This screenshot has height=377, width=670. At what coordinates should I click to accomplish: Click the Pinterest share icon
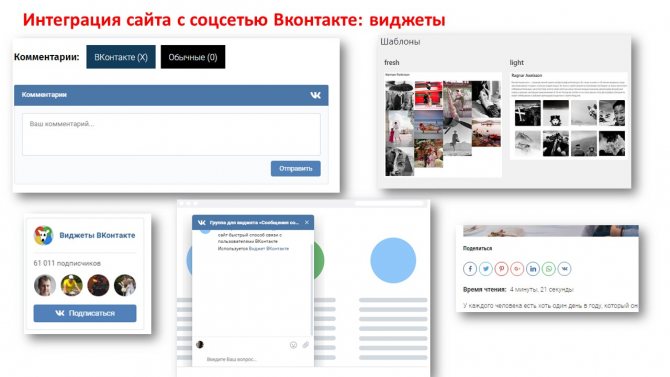coord(502,268)
